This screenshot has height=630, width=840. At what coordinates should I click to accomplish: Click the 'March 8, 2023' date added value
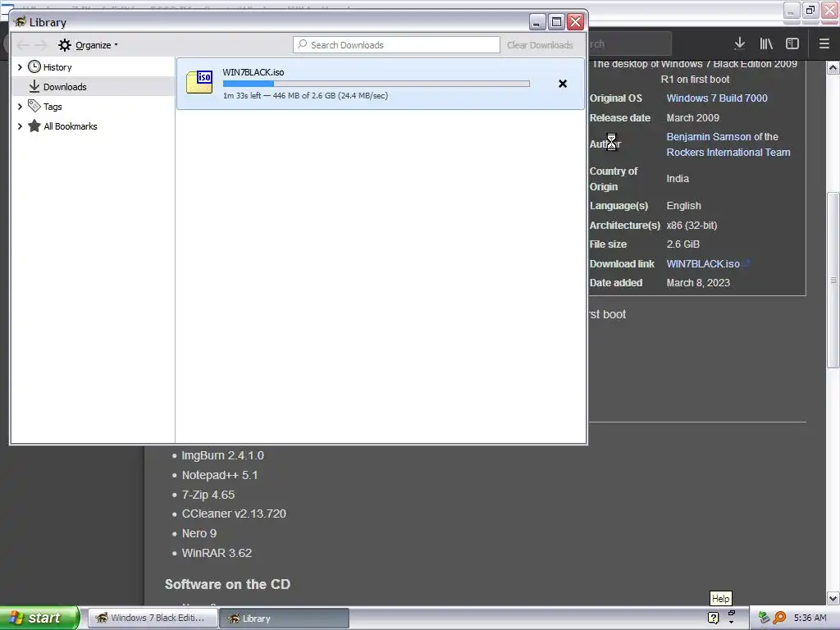698,283
